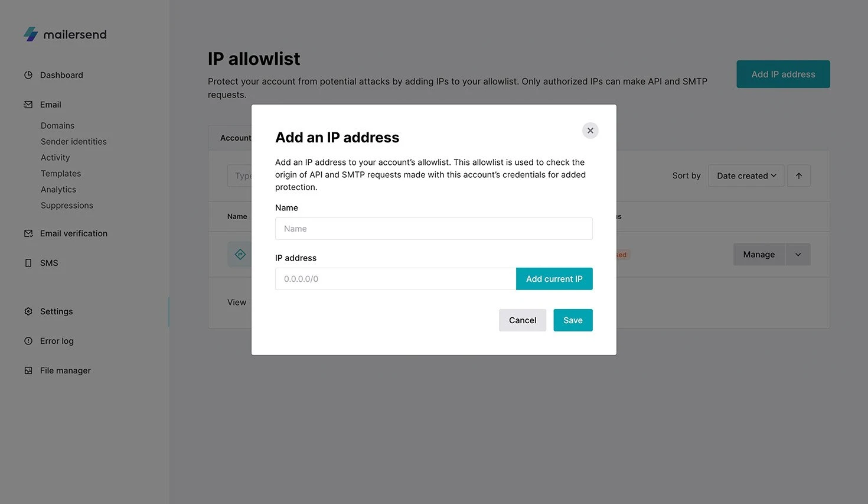Click the Error log alert icon

(28, 341)
